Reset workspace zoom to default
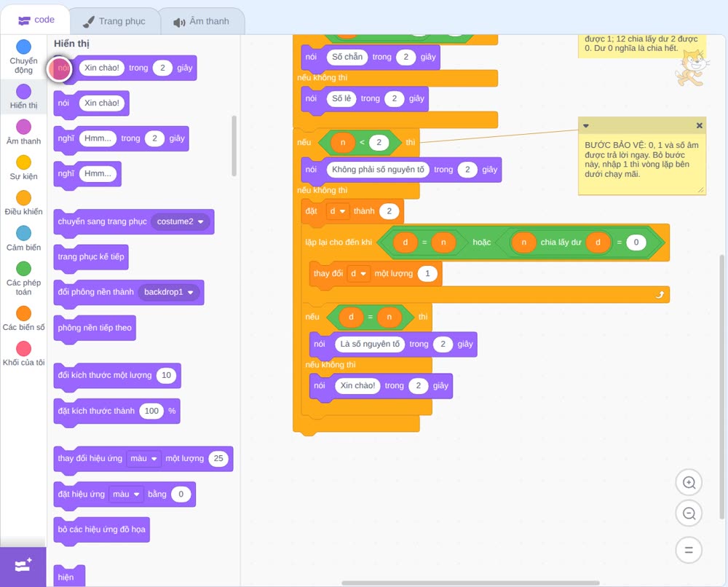728x587 pixels. 689,551
